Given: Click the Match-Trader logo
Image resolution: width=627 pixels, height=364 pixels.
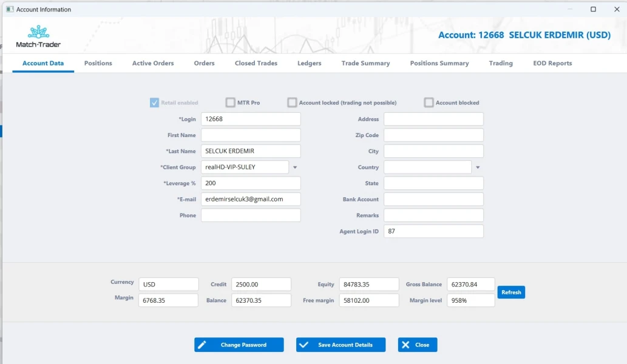Looking at the screenshot, I should [38, 36].
